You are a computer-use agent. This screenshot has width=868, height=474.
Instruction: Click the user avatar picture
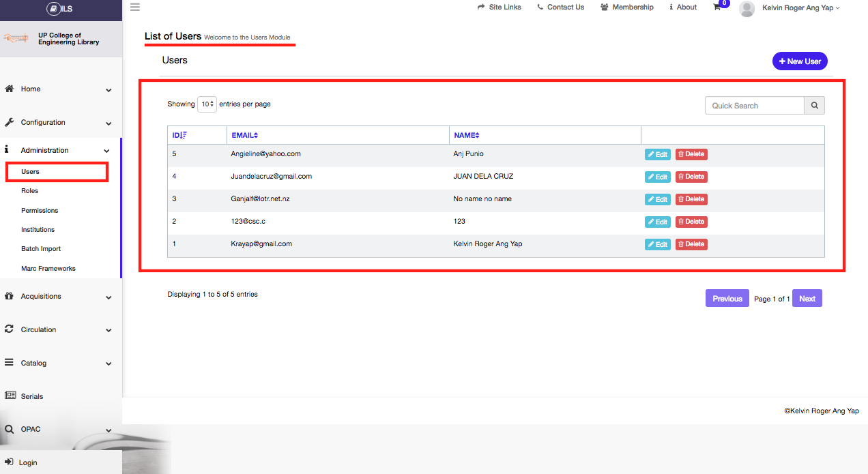(747, 8)
